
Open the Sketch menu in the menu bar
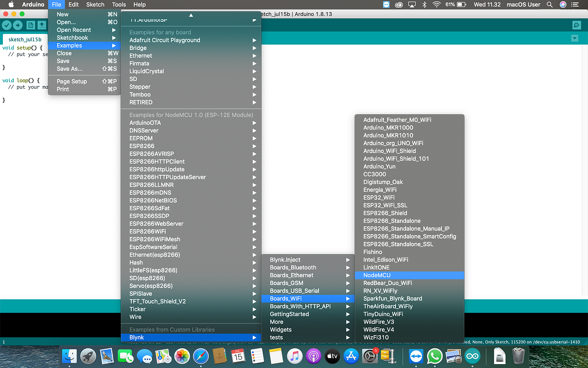(95, 4)
